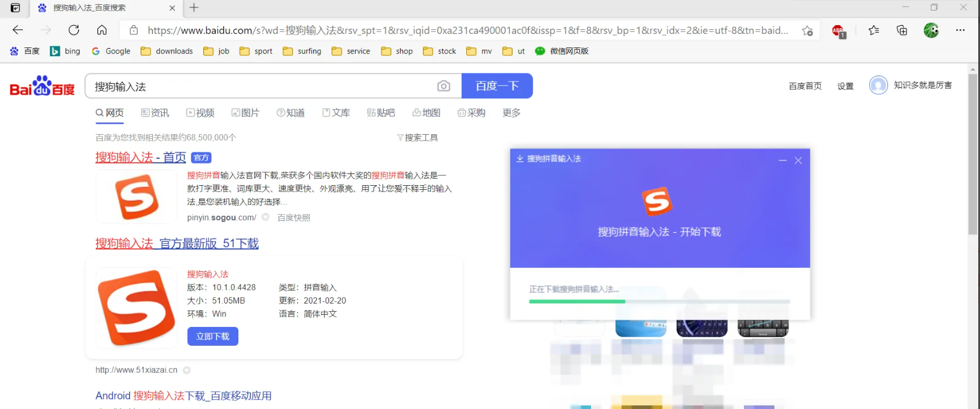Viewport: 980px width, 409px height.
Task: Click the Baidu logo
Action: tap(42, 86)
